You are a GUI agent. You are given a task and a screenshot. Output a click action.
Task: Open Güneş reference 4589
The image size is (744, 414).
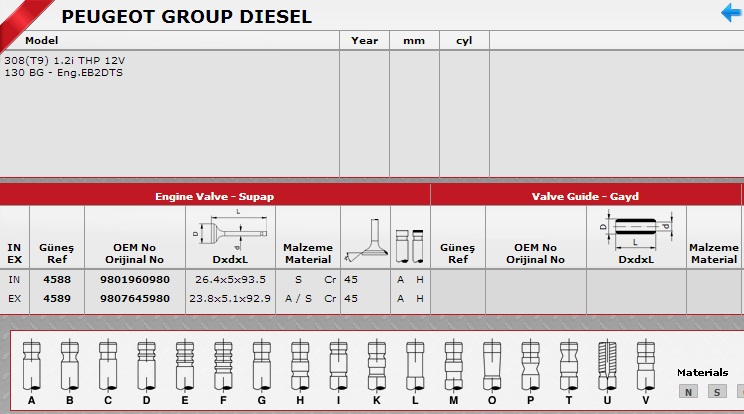[57, 298]
